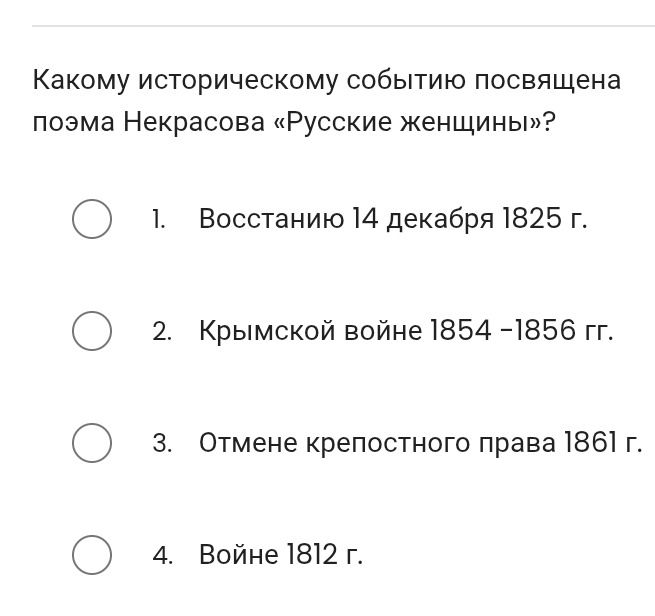The width and height of the screenshot is (655, 616).
Task: Click the option number '4.' label
Action: [162, 556]
